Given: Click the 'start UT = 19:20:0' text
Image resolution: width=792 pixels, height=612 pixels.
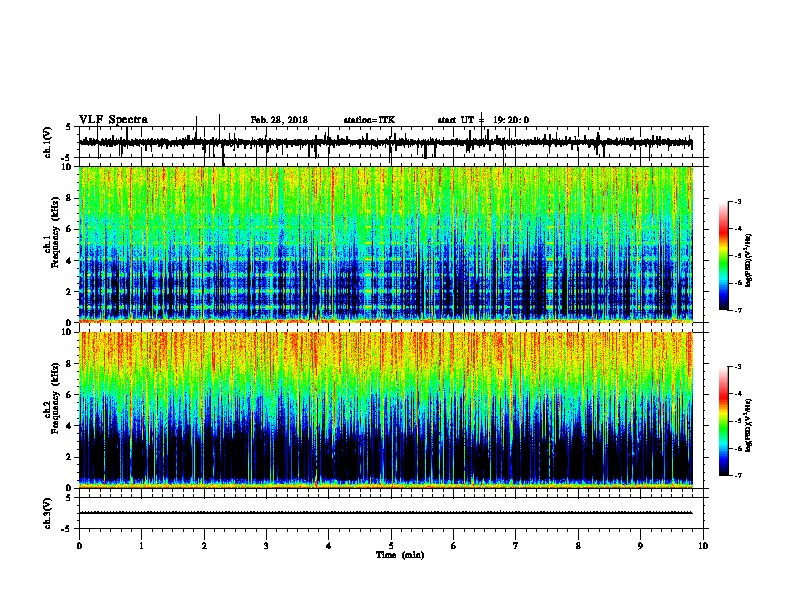Looking at the screenshot, I should 483,120.
